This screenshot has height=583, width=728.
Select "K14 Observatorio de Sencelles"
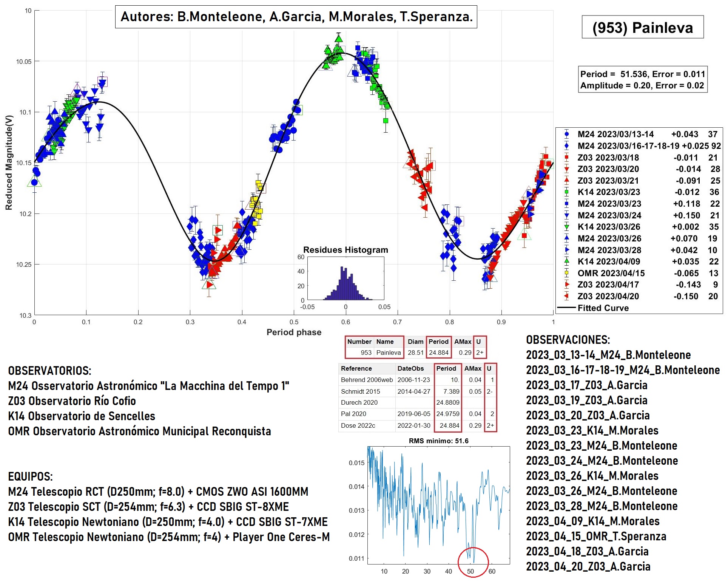(x=82, y=416)
